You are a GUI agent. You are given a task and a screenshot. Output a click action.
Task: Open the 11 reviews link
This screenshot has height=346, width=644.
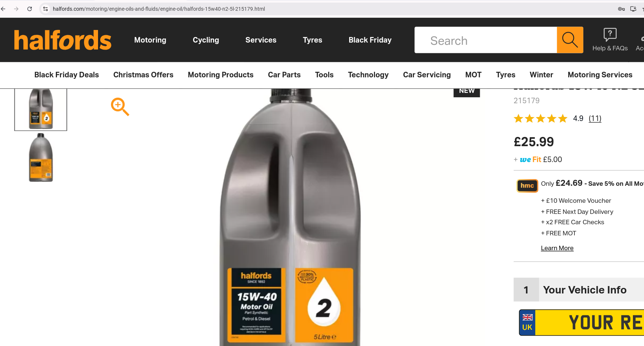(595, 118)
